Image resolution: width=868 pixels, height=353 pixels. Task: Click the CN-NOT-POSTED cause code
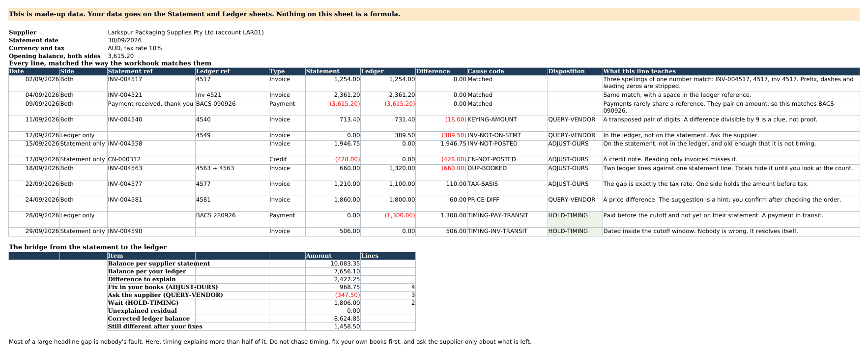pyautogui.click(x=507, y=159)
